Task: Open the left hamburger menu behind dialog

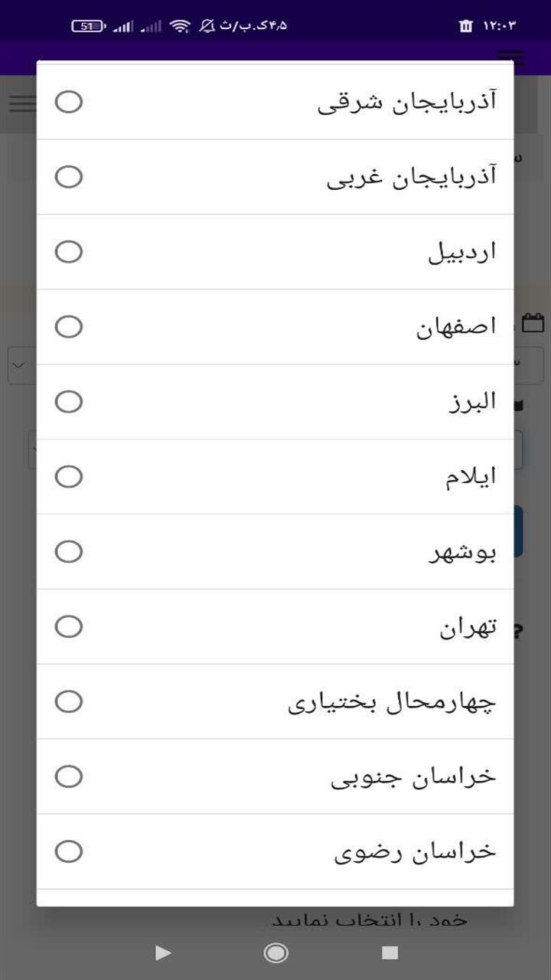Action: 22,103
